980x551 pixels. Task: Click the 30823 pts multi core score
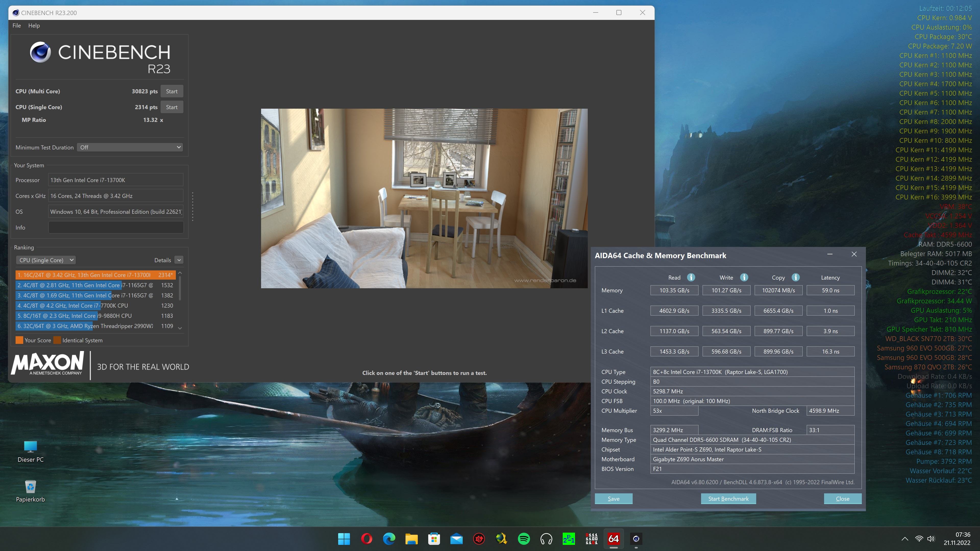(144, 91)
